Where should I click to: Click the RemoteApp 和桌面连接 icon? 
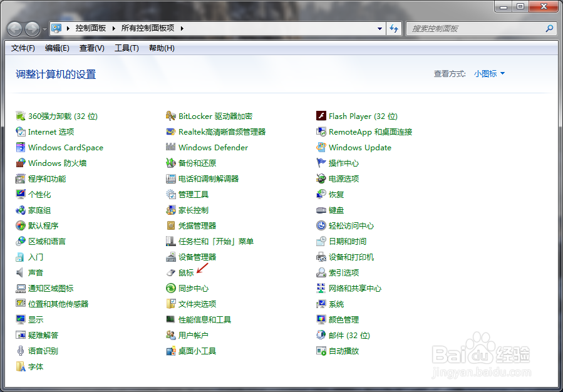click(321, 132)
